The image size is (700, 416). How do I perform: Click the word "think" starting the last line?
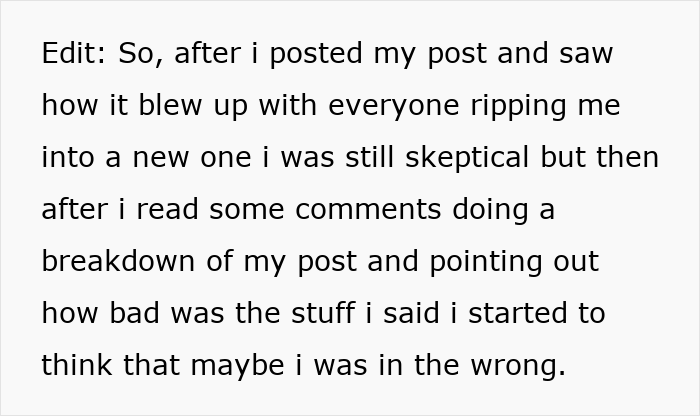(x=76, y=366)
